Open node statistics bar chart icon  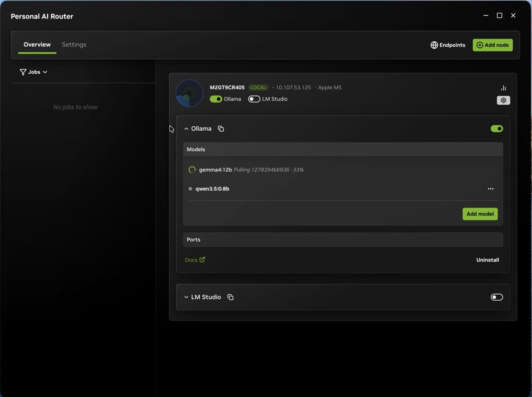pos(503,88)
